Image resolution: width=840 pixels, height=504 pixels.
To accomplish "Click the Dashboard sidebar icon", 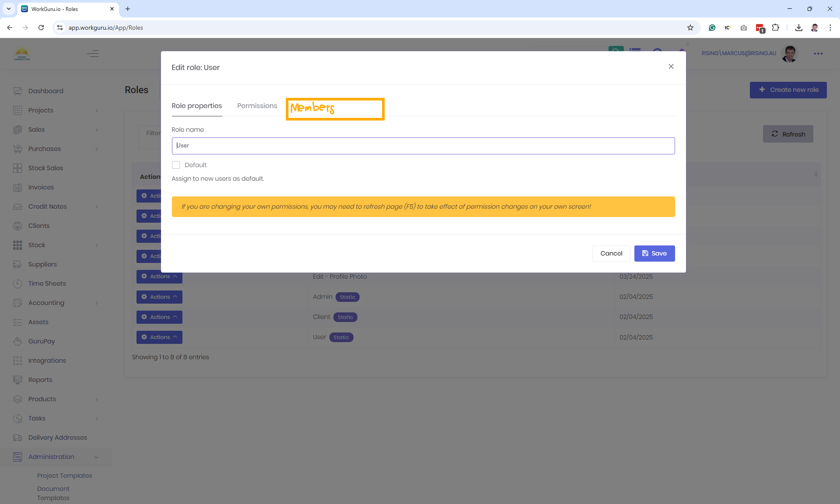I will click(x=17, y=91).
